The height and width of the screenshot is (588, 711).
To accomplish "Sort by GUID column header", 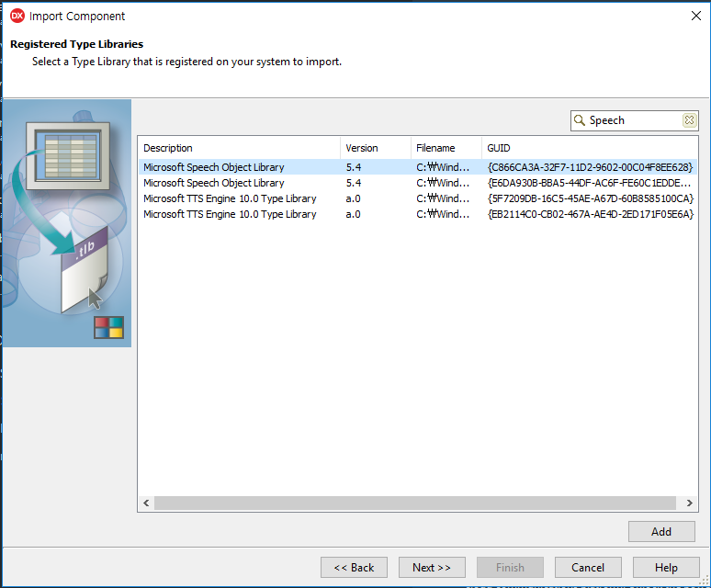I will pos(590,148).
